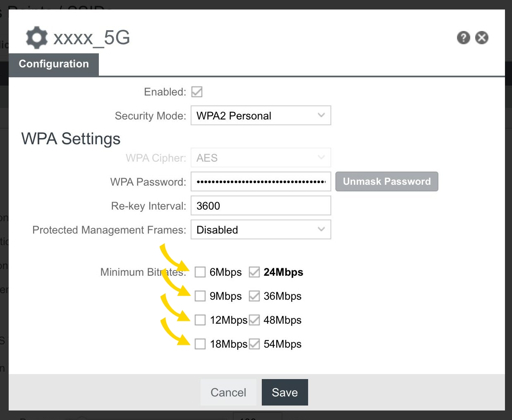
Task: Expand the WPA Cipher dropdown
Action: (261, 158)
